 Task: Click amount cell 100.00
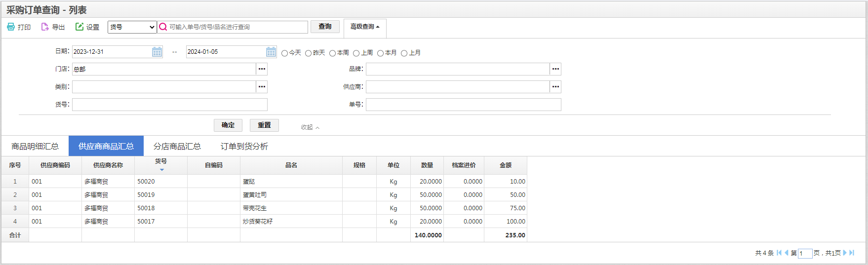point(506,222)
